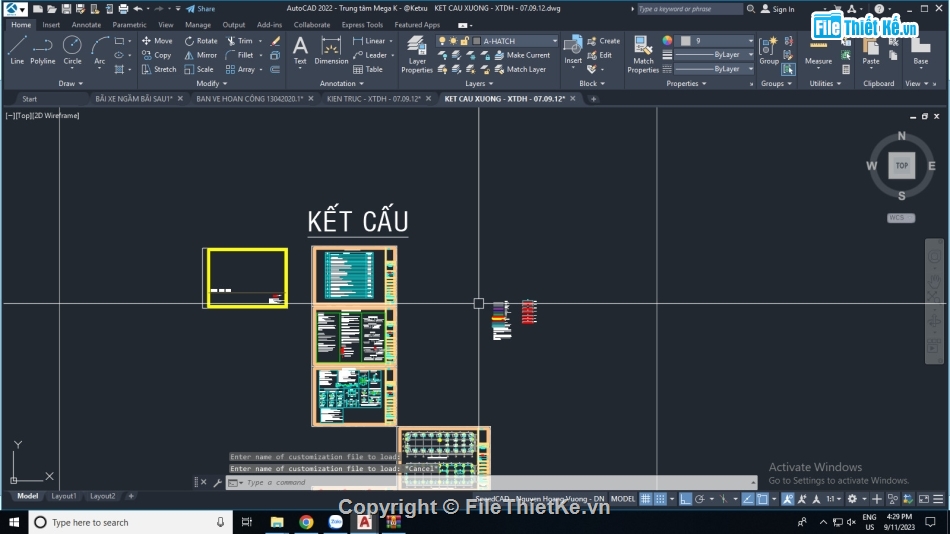Screen dimensions: 950x534
Task: Toggle snap mode in status bar
Action: 660,499
